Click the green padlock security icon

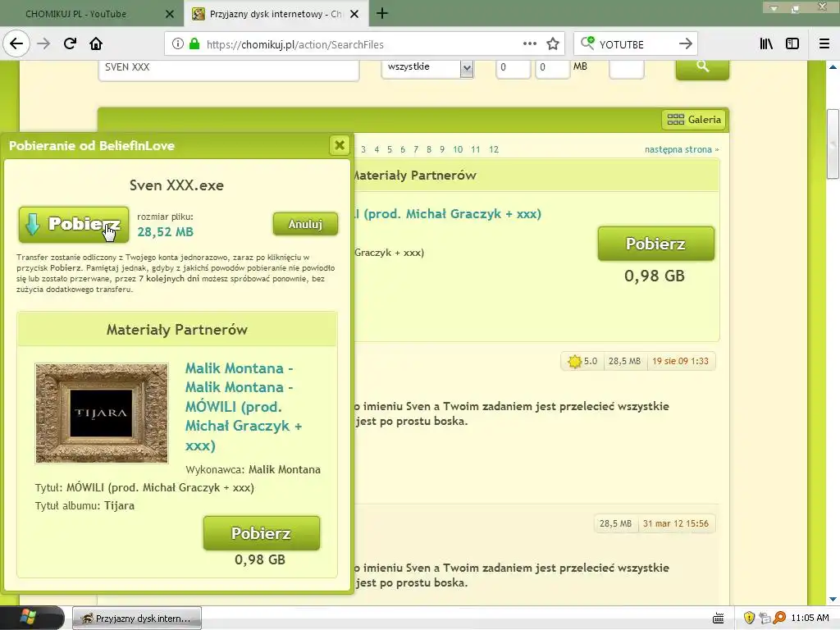[194, 44]
